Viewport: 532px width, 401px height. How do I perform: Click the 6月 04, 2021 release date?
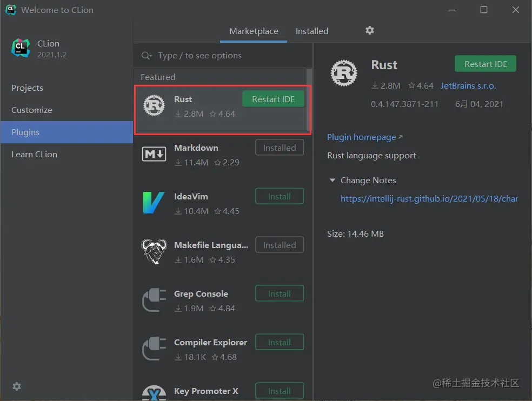pyautogui.click(x=478, y=104)
